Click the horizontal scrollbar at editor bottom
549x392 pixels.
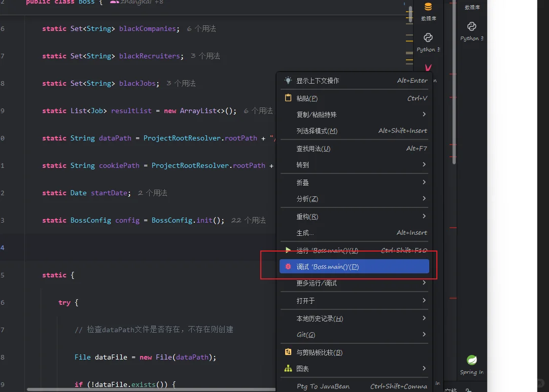151,389
